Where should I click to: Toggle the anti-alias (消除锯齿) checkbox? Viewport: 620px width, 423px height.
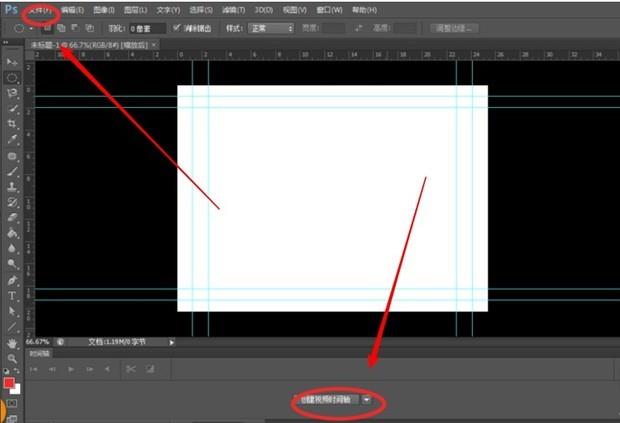click(177, 28)
